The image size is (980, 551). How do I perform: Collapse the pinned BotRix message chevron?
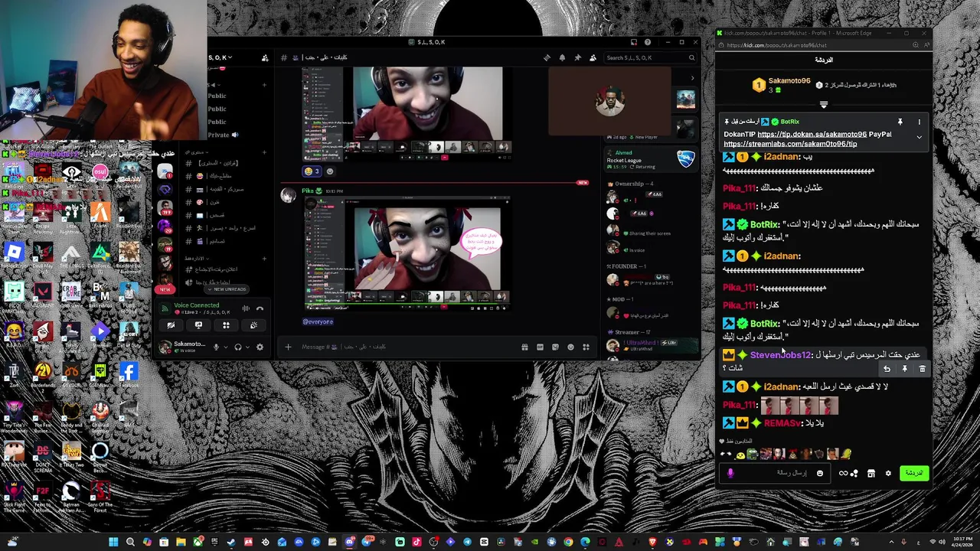(x=920, y=137)
